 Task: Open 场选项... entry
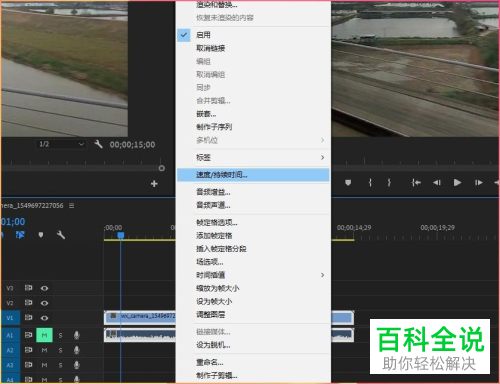click(x=253, y=262)
